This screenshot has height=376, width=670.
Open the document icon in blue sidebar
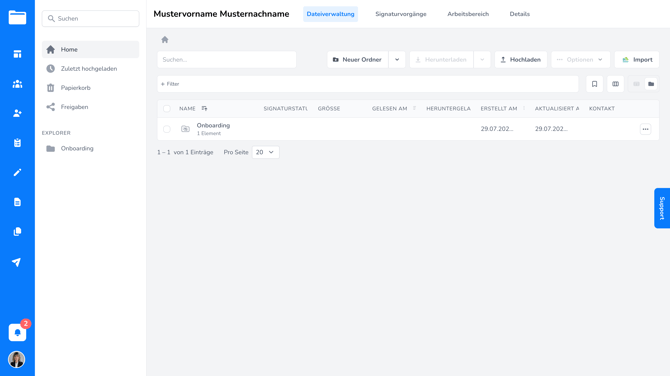[x=17, y=202]
